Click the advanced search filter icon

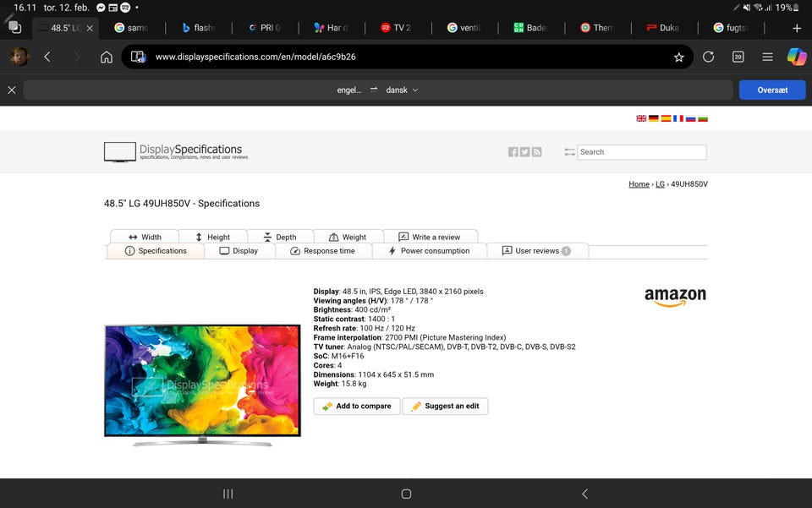click(568, 152)
